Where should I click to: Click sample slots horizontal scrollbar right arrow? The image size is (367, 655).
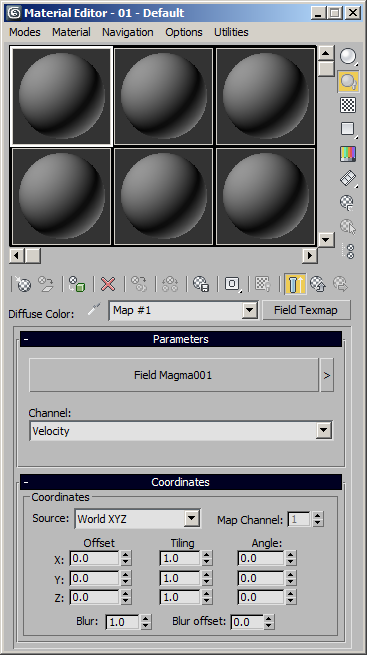pyautogui.click(x=310, y=255)
